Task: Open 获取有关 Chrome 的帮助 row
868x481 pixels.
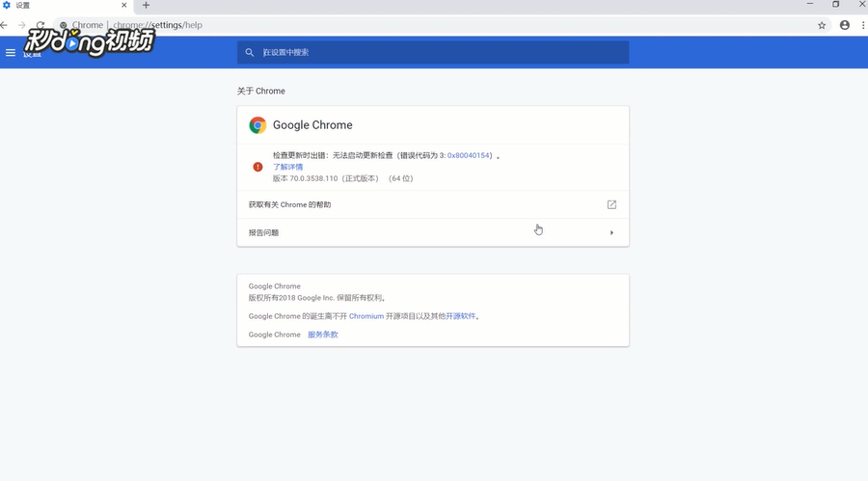Action: pos(433,204)
